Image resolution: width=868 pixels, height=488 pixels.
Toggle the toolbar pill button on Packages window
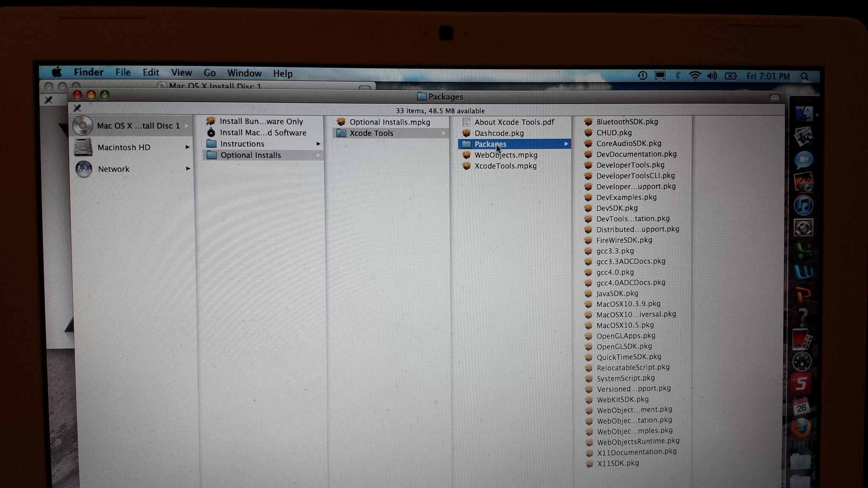click(x=774, y=97)
